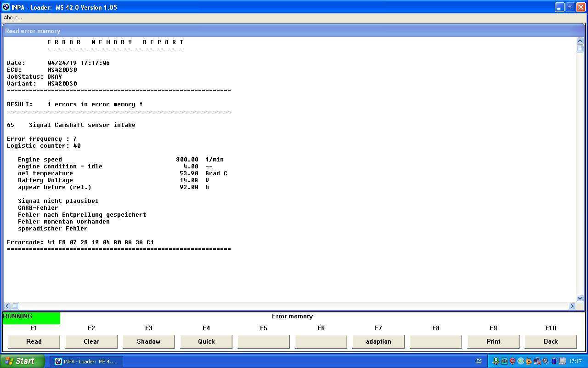Clear error memory with F2 Clear button
Screen dimensions: 588x368
coord(91,341)
